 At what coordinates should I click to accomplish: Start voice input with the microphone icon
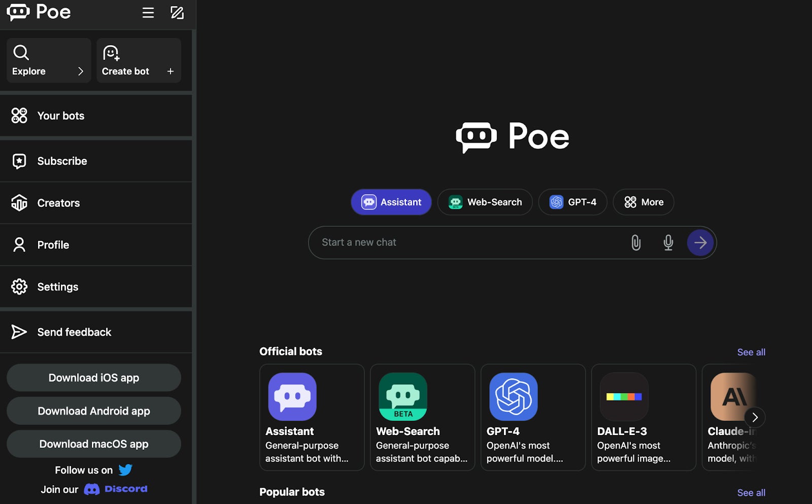668,243
